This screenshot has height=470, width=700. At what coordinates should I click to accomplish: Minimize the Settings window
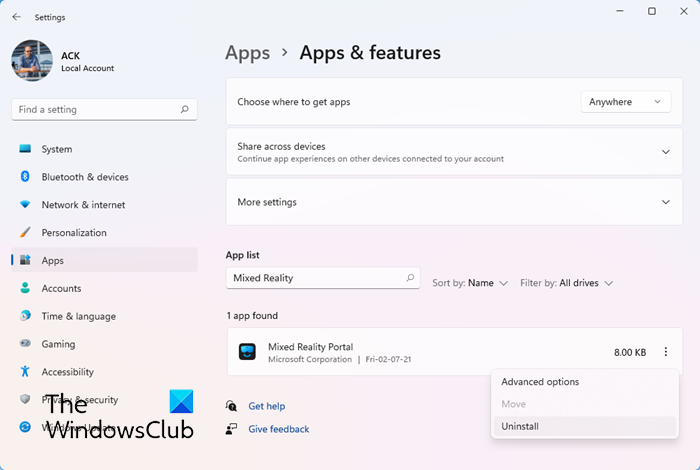click(x=620, y=11)
